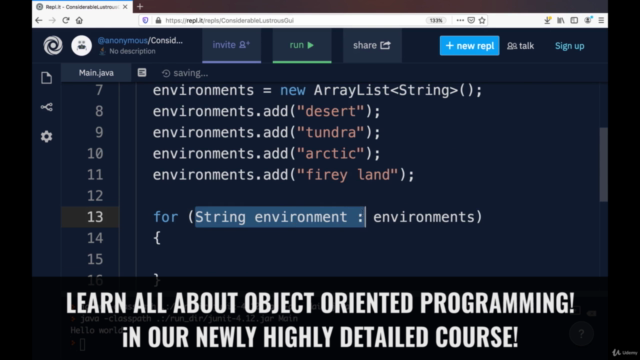Open the Library icon in Firefox toolbar
The image size is (640, 360).
tap(561, 20)
